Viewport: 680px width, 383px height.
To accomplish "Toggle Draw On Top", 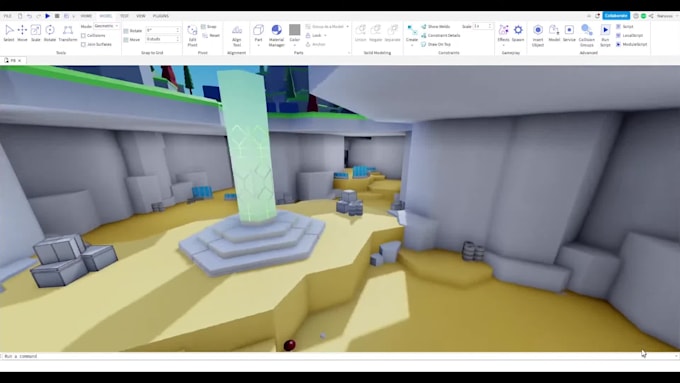I will click(x=436, y=44).
